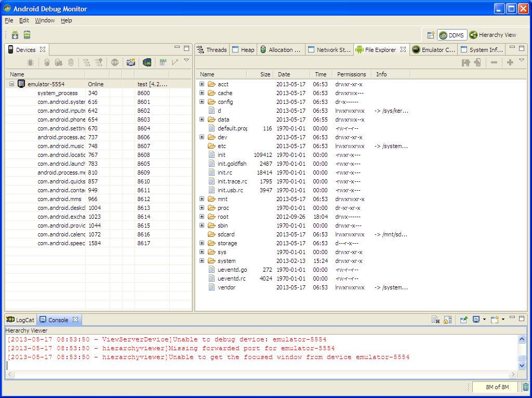Close the Console tab

[75, 320]
